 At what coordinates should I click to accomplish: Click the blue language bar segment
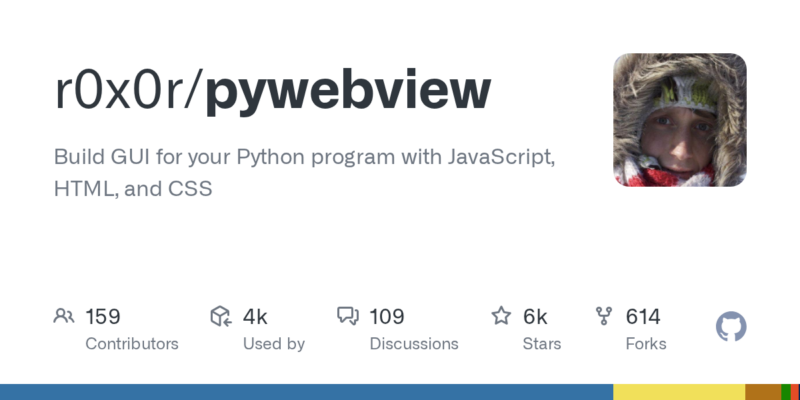(306, 392)
